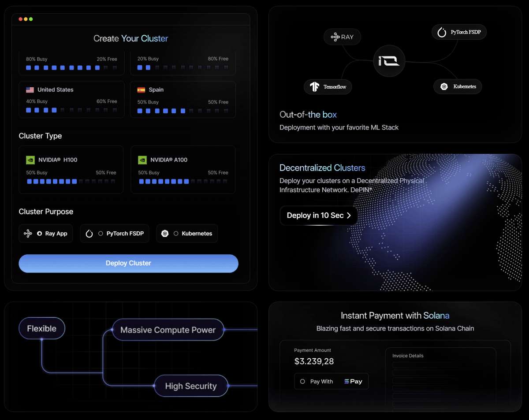
Task: Click the Decentralized Clusters heading
Action: 322,168
